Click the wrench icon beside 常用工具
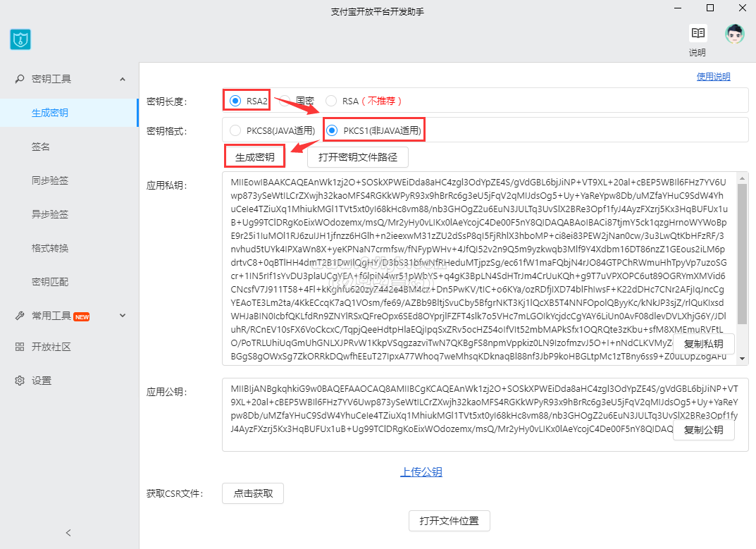The image size is (756, 549). (x=20, y=316)
